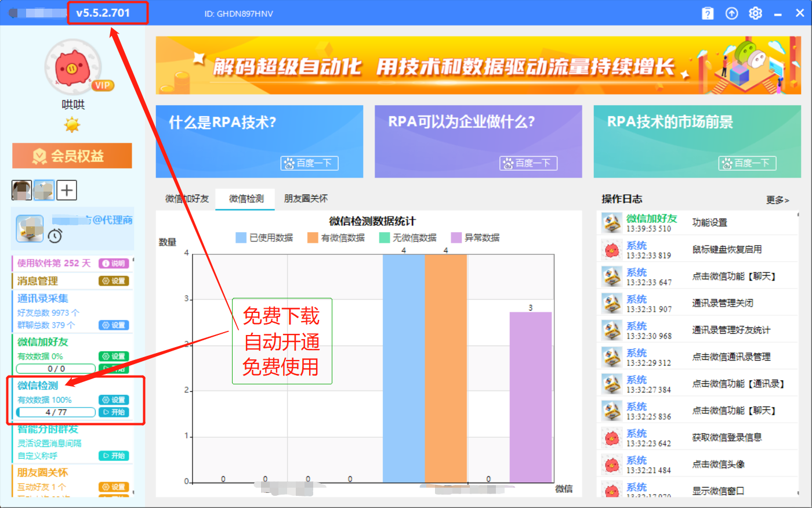Image resolution: width=812 pixels, height=508 pixels.
Task: Click the timer clock icon under account name
Action: [x=55, y=236]
